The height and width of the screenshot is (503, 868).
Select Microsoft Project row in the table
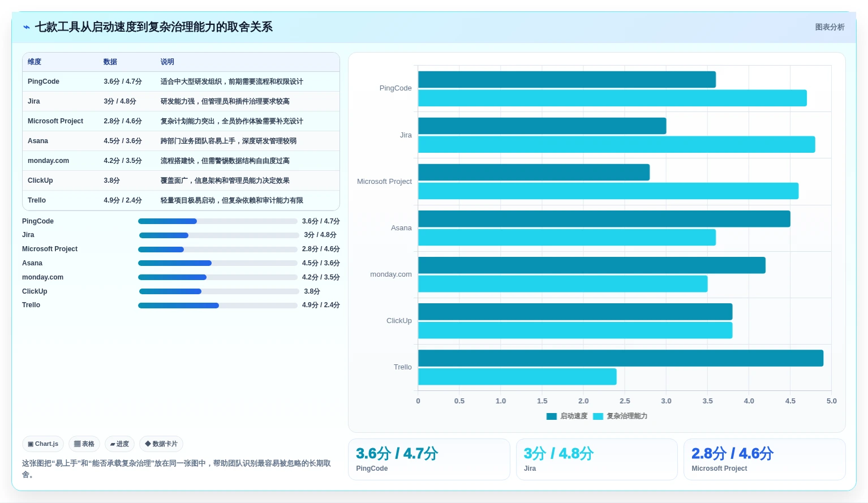pyautogui.click(x=181, y=121)
